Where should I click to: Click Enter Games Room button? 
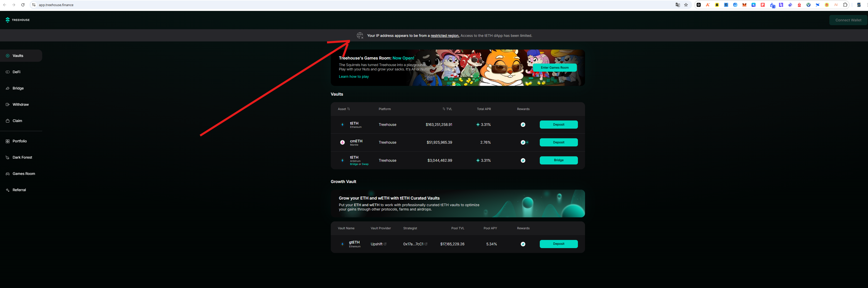coord(555,68)
